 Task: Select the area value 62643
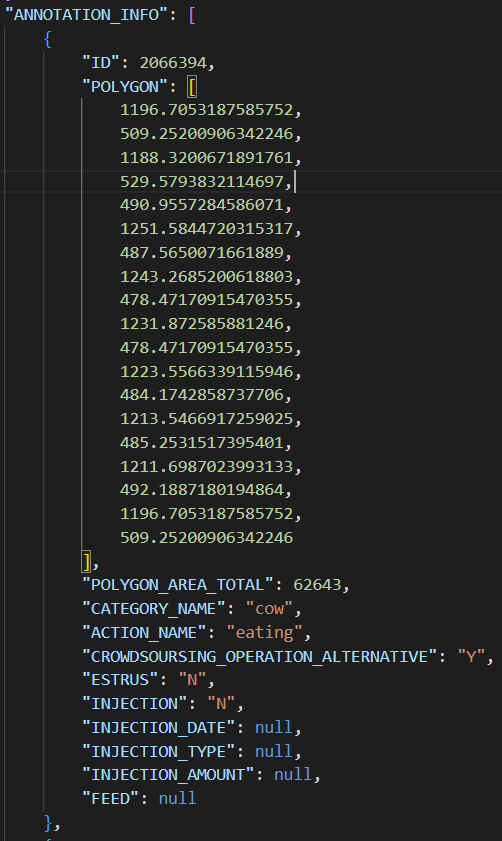[x=317, y=585]
